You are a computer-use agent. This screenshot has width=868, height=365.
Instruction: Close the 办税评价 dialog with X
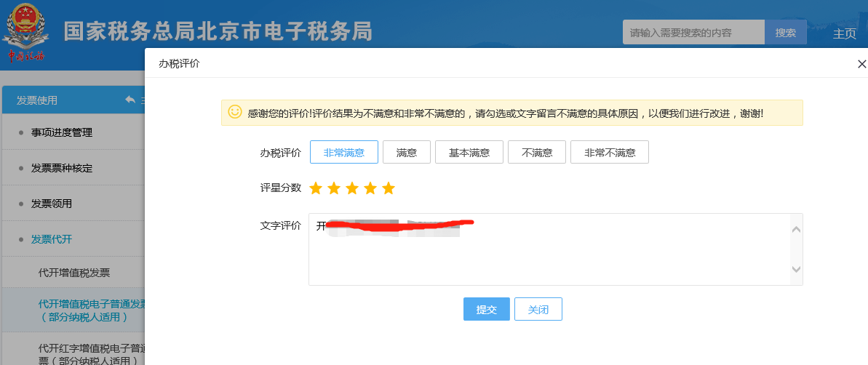point(861,64)
